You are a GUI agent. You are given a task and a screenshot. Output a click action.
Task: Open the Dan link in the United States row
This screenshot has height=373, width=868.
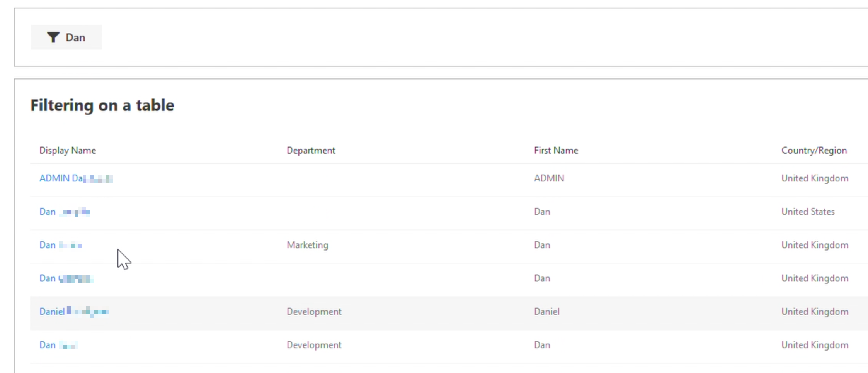coord(65,212)
